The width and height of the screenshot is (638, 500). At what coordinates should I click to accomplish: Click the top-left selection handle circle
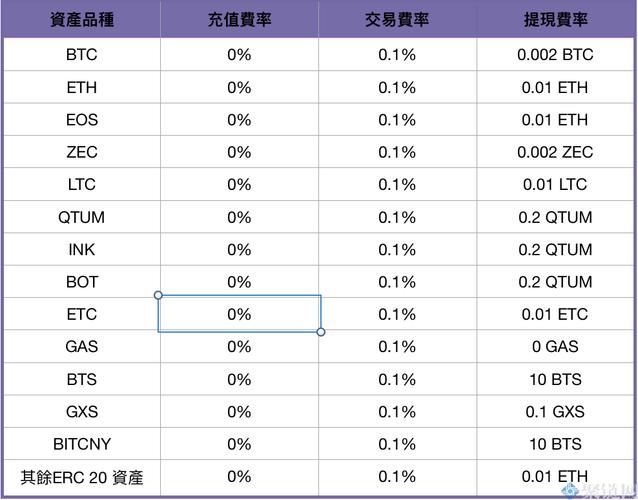pos(158,295)
